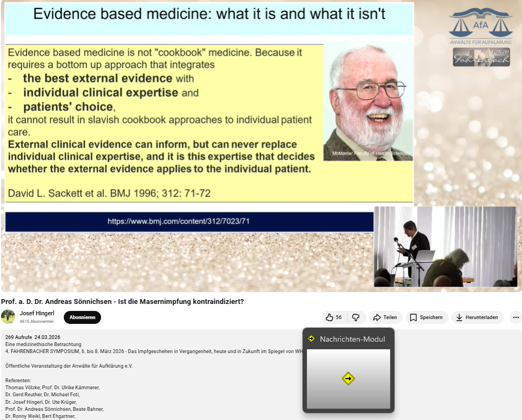Screen dimensions: 522x420
Task: Open the Josef Hingerl channel name link
Action: point(37,313)
